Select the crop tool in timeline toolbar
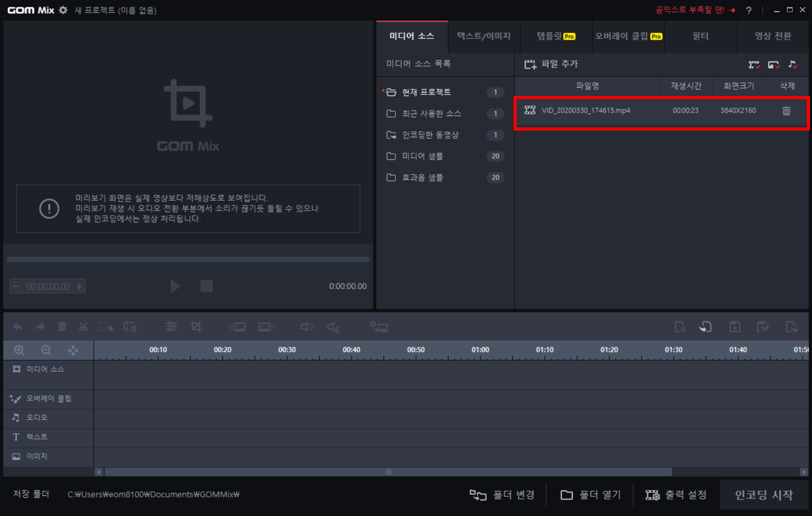Screen dimensions: 812x516 [x=196, y=327]
